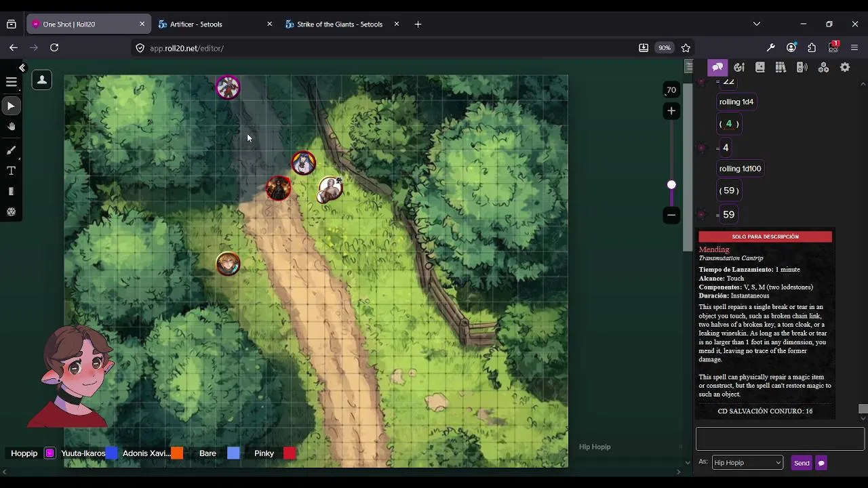The width and height of the screenshot is (868, 488).
Task: Click Yuuta-Ikaros blue player color swatch
Action: tap(112, 453)
